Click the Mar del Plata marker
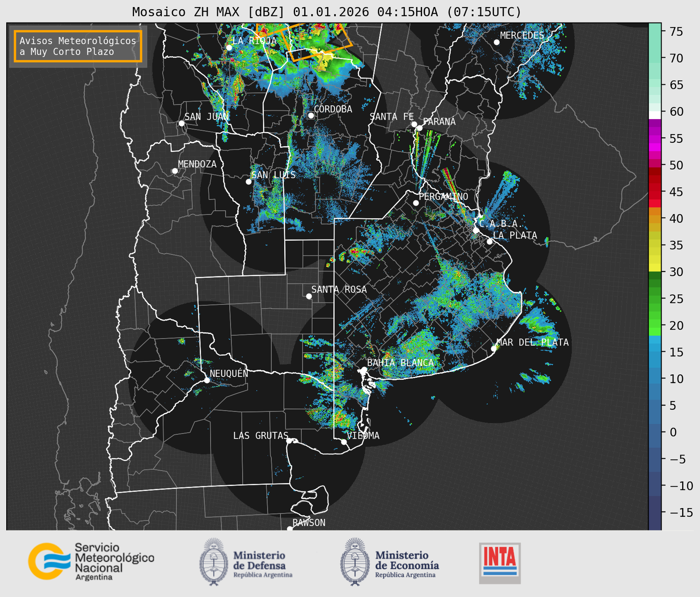The width and height of the screenshot is (700, 597). click(x=494, y=349)
